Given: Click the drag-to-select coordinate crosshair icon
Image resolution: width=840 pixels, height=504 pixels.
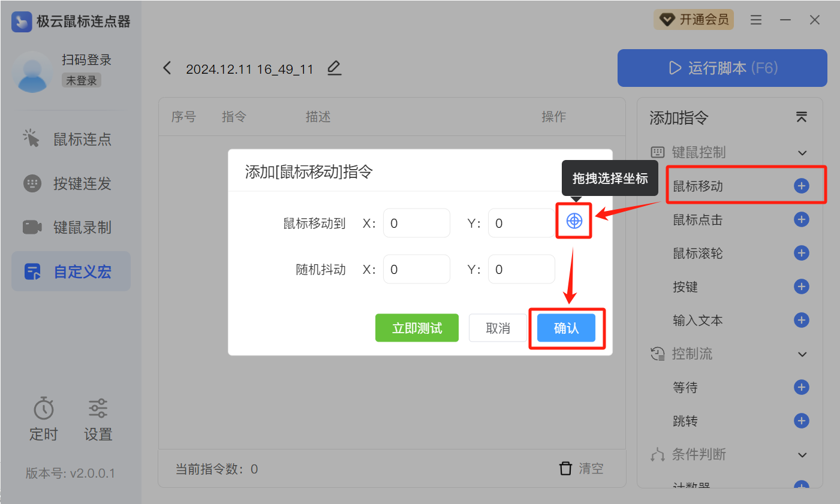Looking at the screenshot, I should click(574, 221).
